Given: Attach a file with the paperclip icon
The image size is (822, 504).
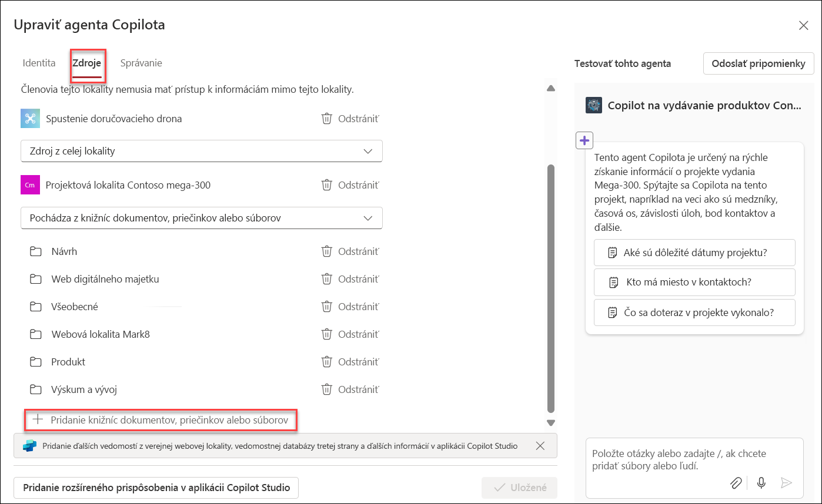Looking at the screenshot, I should pyautogui.click(x=736, y=483).
